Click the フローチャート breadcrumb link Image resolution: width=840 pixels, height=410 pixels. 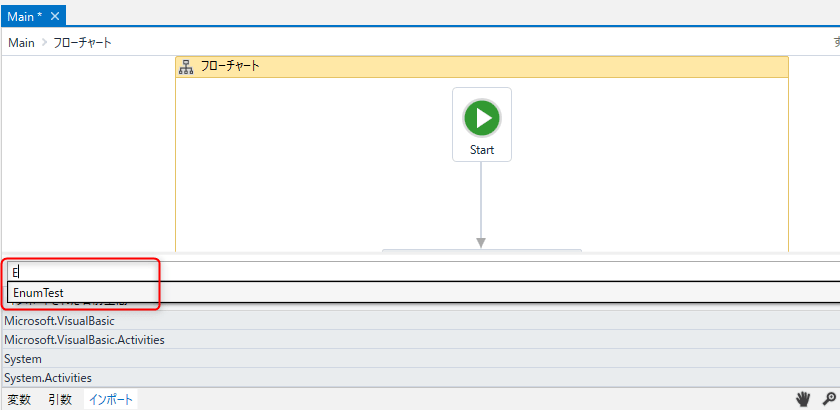[x=85, y=42]
